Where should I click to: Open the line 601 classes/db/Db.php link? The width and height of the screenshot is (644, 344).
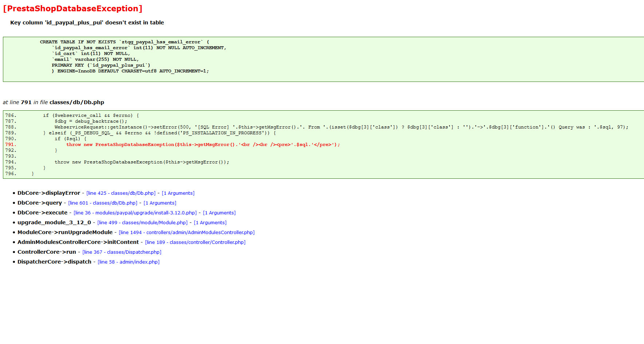pos(103,203)
